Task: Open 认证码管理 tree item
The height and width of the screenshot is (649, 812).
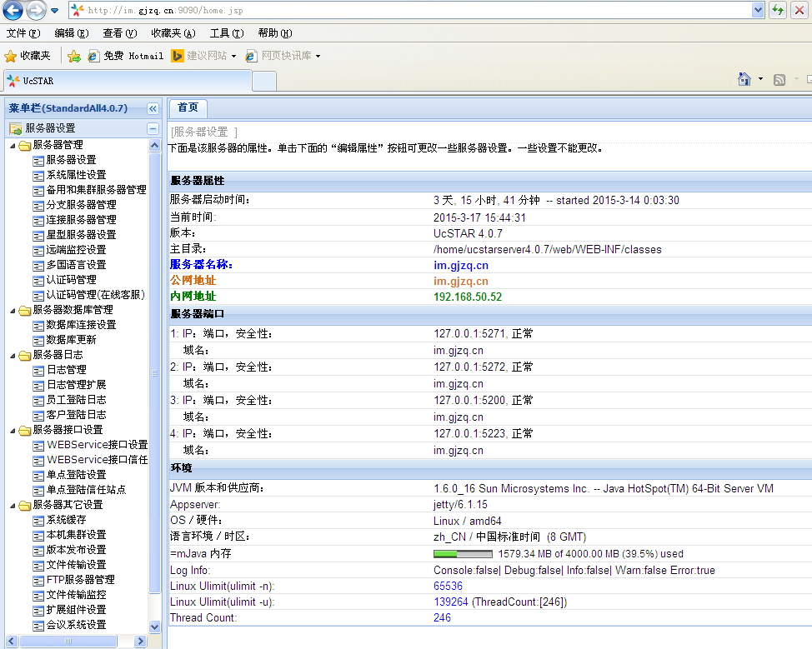Action: click(x=71, y=280)
